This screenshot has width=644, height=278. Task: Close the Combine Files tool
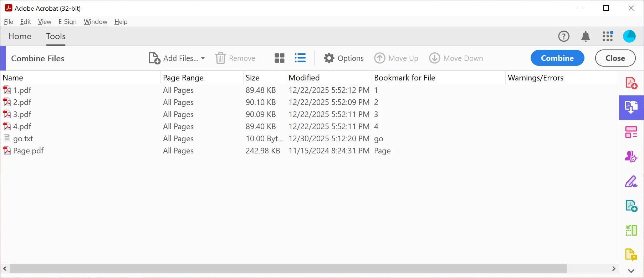click(x=615, y=58)
